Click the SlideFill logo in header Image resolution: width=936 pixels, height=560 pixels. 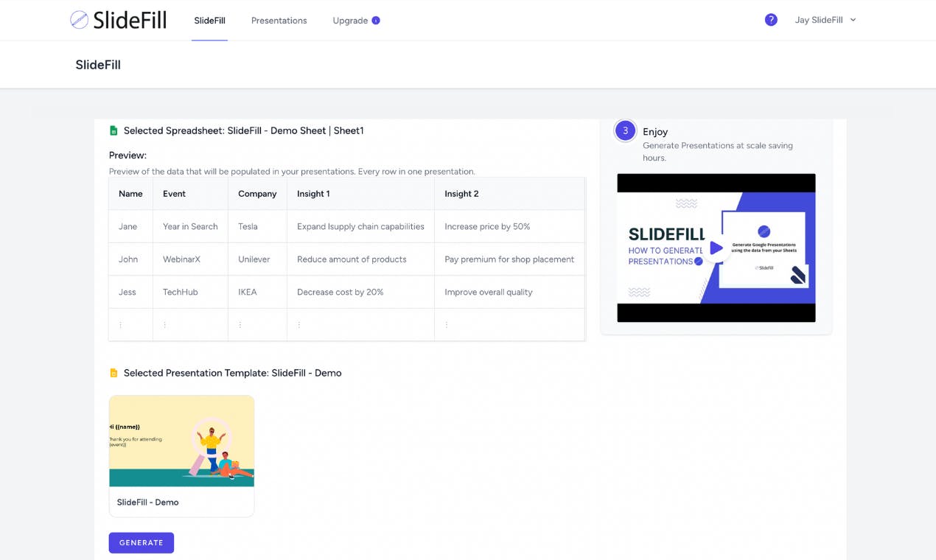[118, 20]
